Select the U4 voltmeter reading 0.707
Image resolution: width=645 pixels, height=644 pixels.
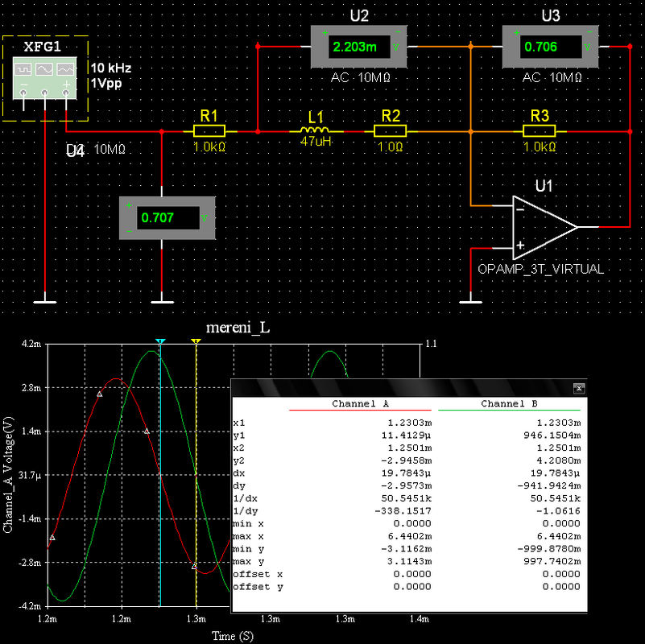[x=167, y=218]
